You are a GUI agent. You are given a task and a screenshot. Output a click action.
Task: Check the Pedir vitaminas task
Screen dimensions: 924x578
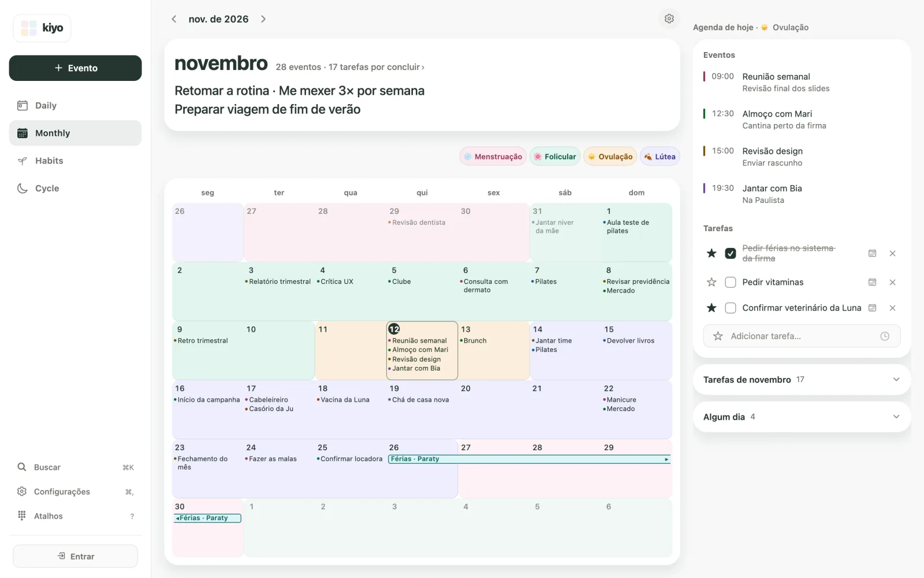731,282
